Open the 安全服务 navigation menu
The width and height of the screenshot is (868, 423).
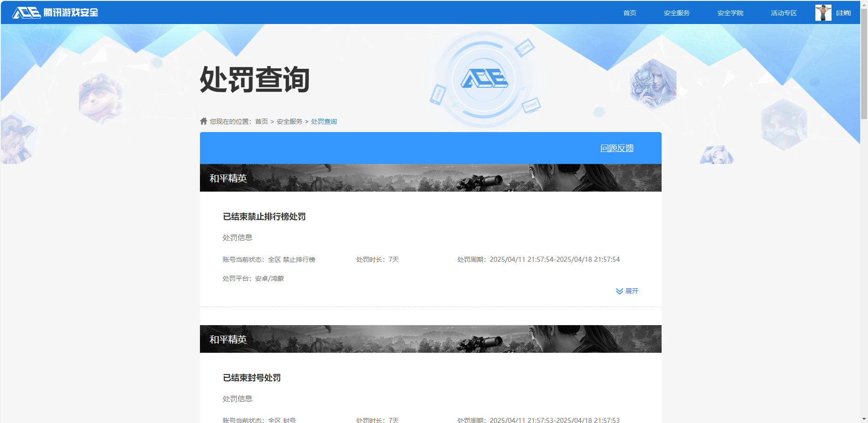click(x=676, y=13)
